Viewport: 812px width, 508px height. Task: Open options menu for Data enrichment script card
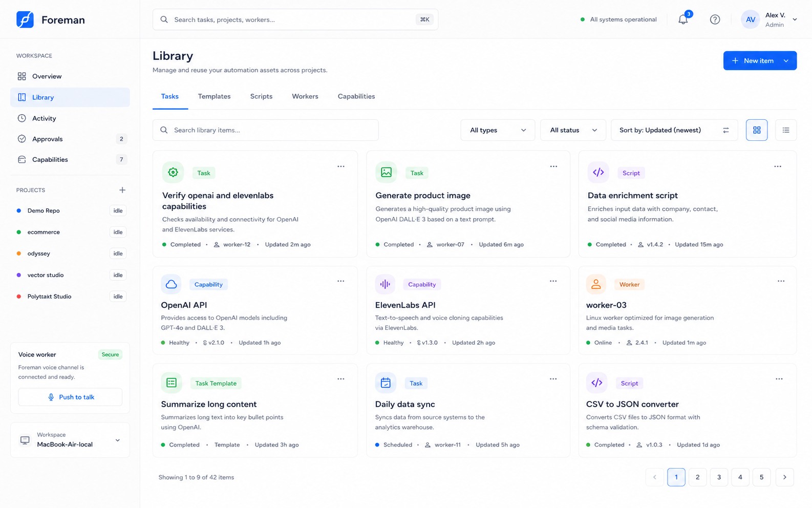point(778,166)
